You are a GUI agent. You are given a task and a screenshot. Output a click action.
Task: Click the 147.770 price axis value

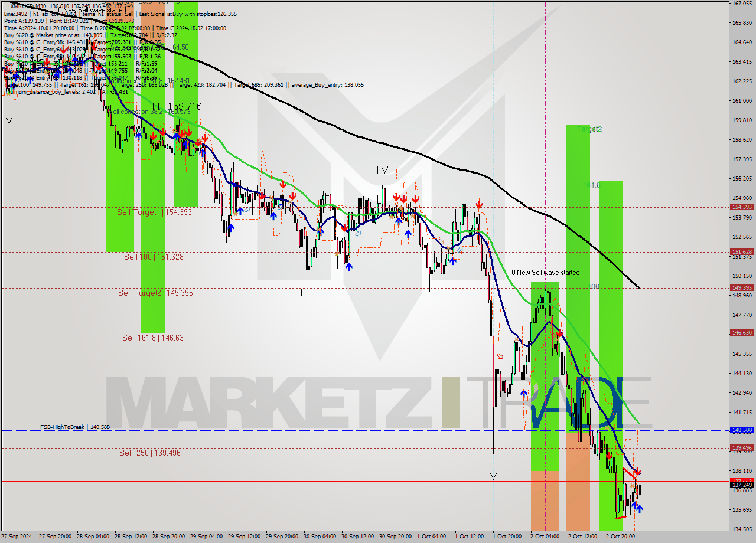(x=742, y=315)
